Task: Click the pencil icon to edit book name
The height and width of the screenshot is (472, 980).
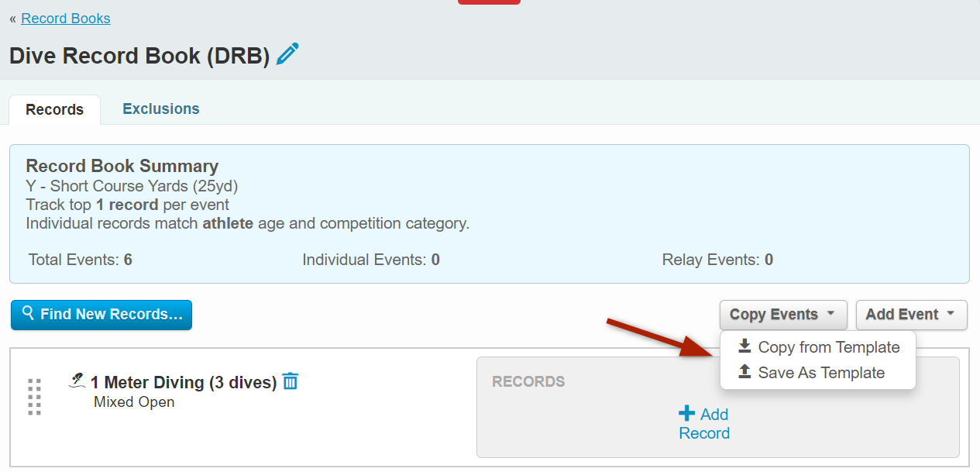Action: [287, 55]
